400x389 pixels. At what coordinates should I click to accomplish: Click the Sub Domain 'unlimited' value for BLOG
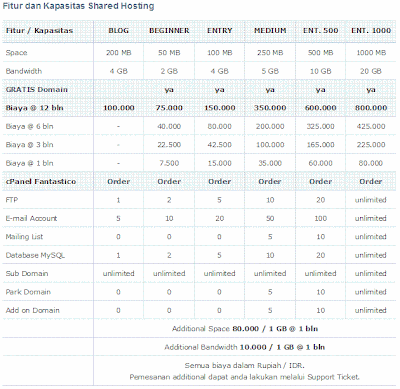pos(118,274)
